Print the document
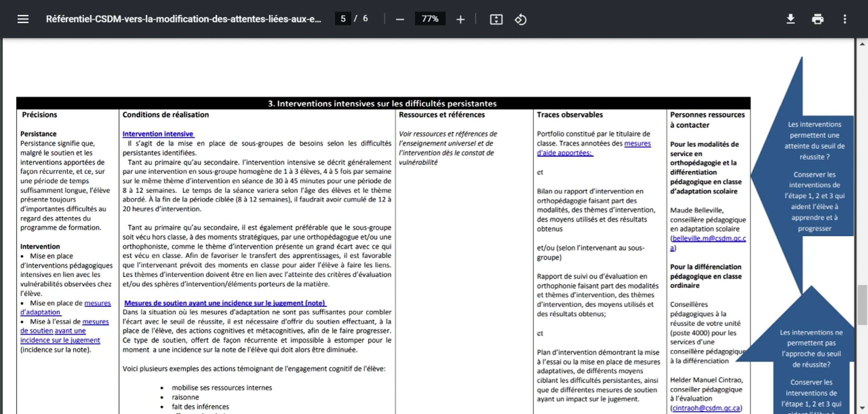Image resolution: width=868 pixels, height=414 pixels. click(x=817, y=19)
